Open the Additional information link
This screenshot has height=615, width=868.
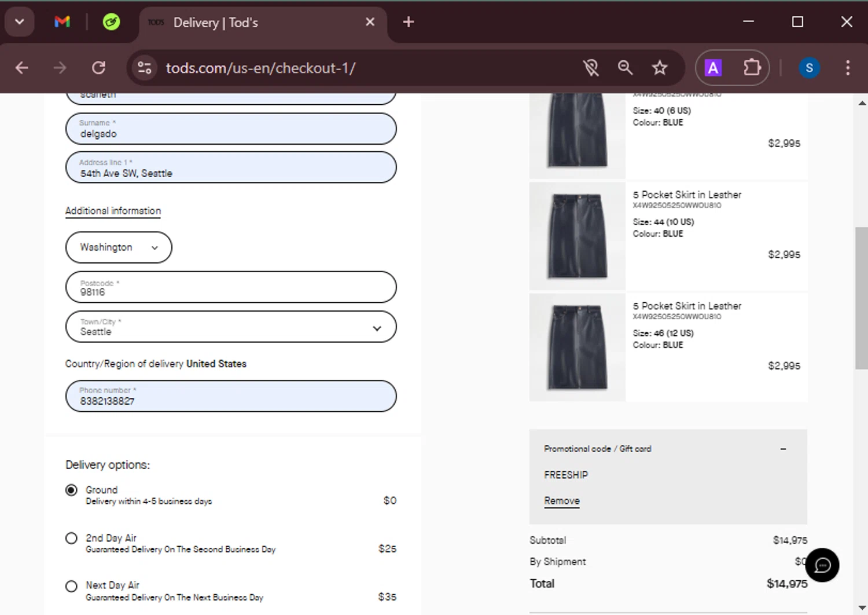pyautogui.click(x=113, y=211)
